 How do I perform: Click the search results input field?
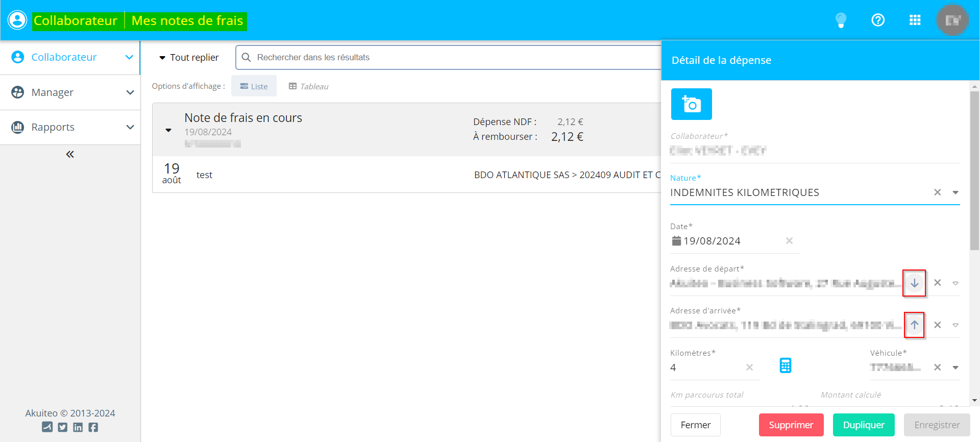pos(449,57)
